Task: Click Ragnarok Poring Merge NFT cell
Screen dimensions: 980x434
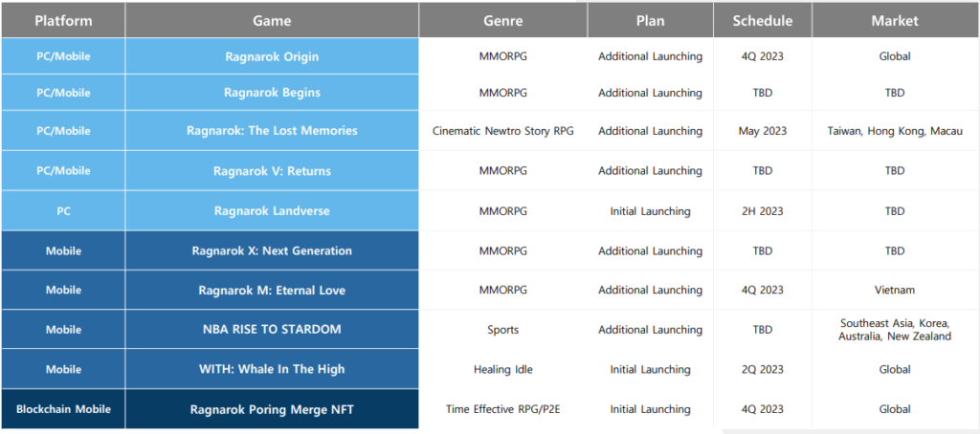Action: (272, 409)
